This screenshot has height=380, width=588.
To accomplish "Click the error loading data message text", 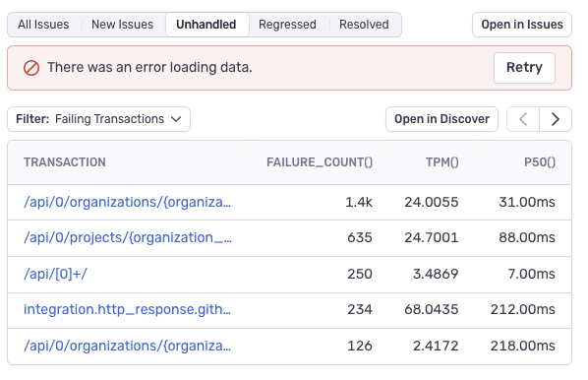I will [149, 68].
